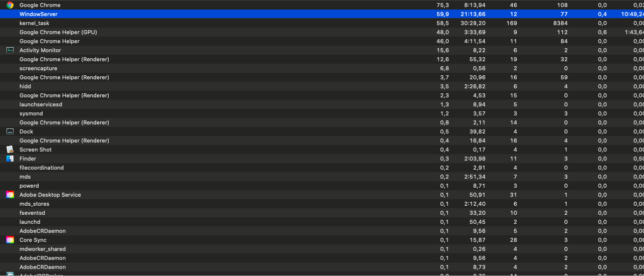The width and height of the screenshot is (644, 276).
Task: Select the mds_stores process name
Action: tap(35, 204)
